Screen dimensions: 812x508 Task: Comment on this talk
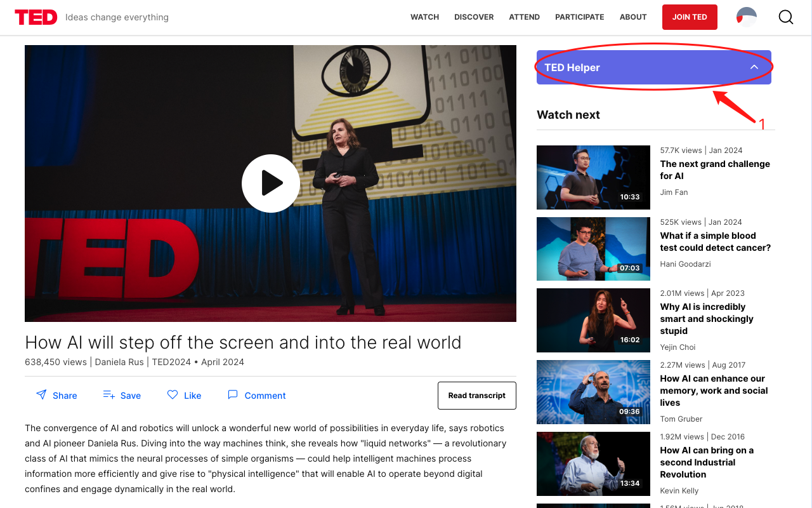pyautogui.click(x=256, y=395)
